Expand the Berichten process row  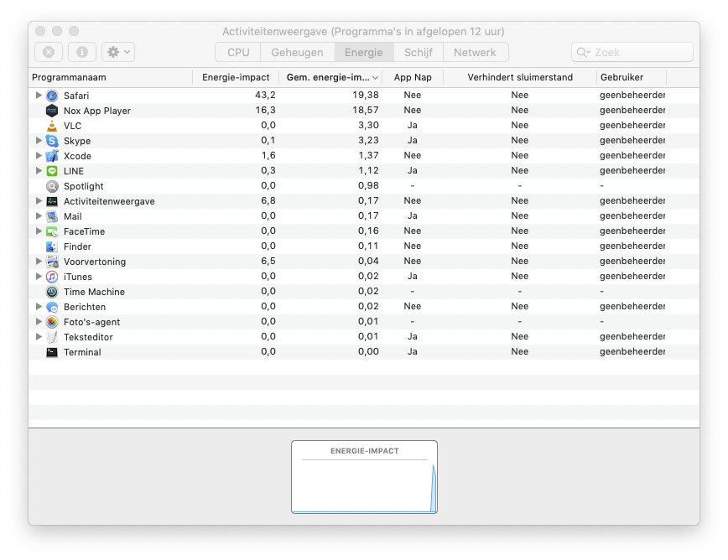[x=39, y=306]
